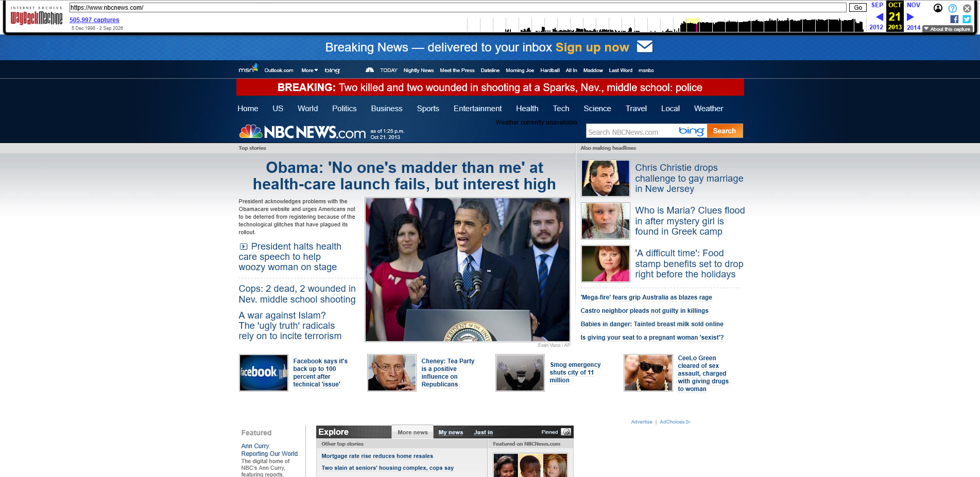
Task: Share the capture via the Facebook icon
Action: click(954, 19)
